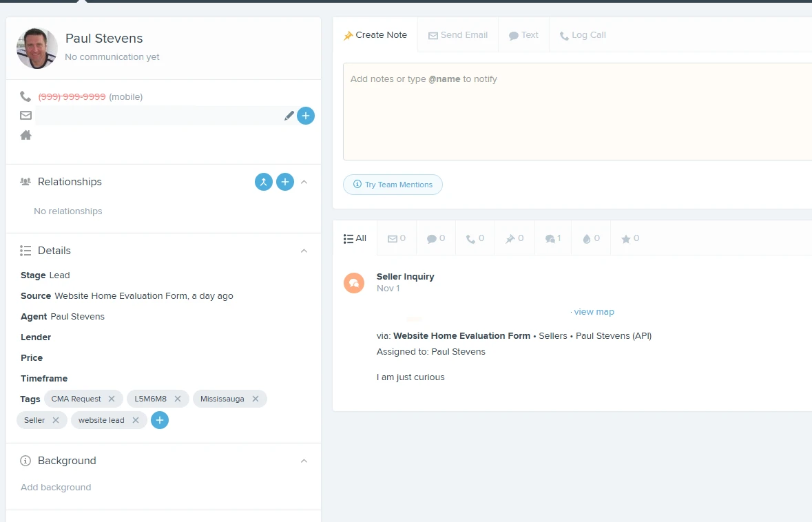Filter timeline by phone calls

coord(475,239)
